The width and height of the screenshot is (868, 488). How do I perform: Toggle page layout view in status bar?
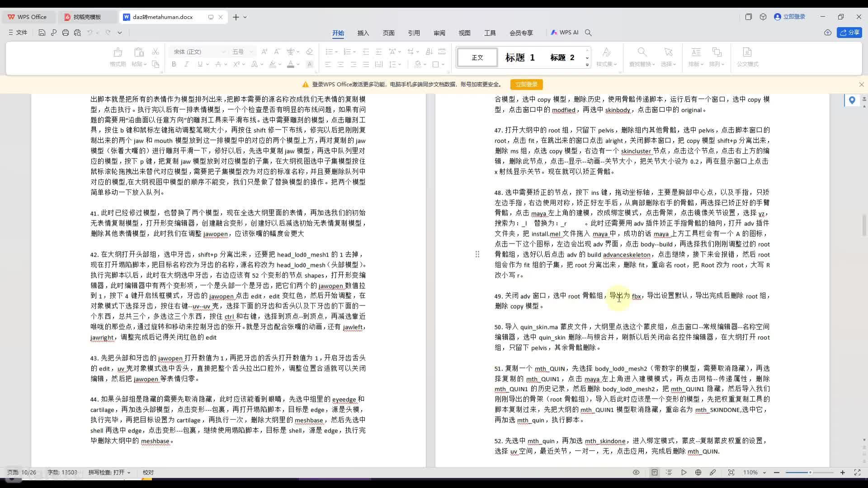(x=655, y=472)
